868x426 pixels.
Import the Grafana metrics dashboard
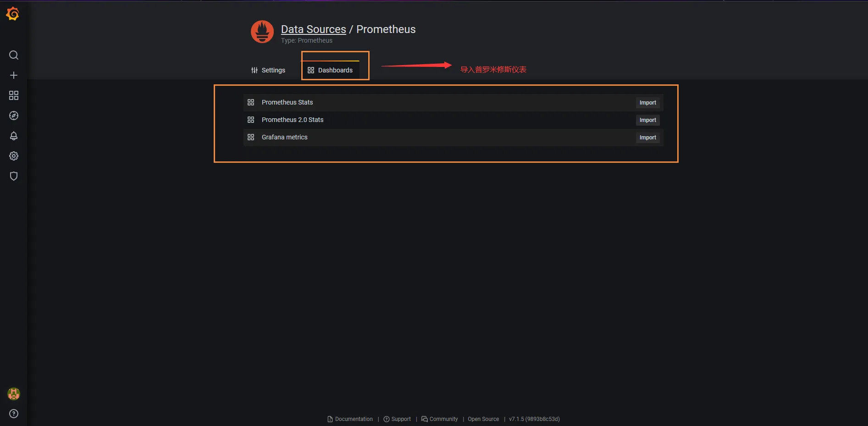click(647, 138)
